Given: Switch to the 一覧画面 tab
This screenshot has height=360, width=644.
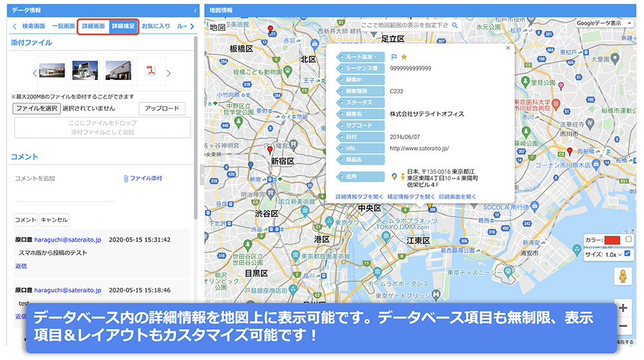Looking at the screenshot, I should tap(63, 26).
